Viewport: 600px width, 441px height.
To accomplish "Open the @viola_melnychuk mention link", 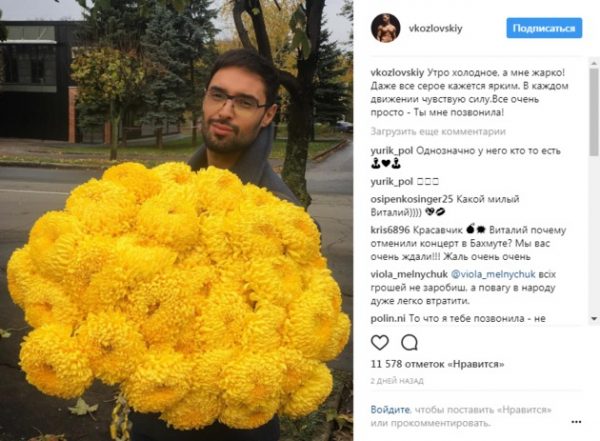I will coord(493,274).
